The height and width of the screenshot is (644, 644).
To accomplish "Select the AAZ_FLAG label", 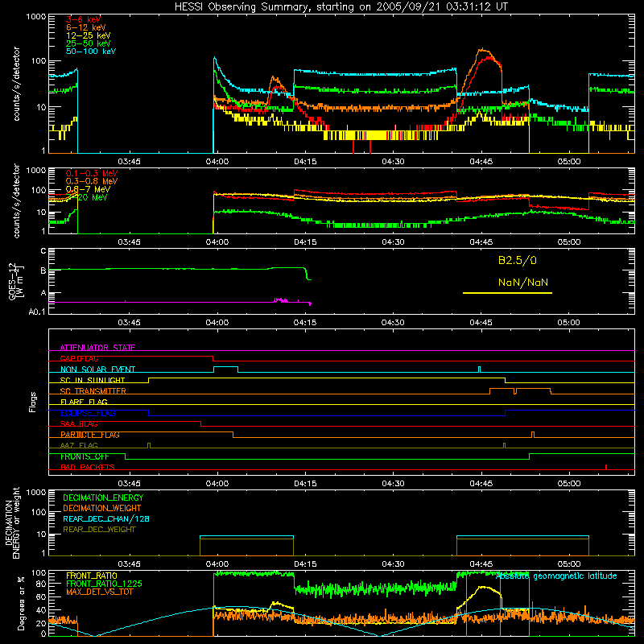I will coord(79,445).
